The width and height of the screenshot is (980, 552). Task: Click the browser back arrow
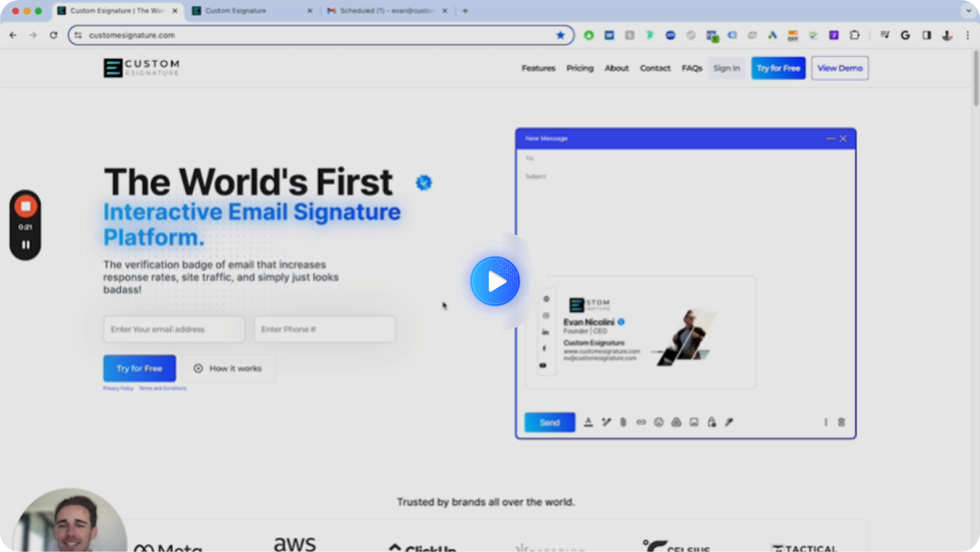click(13, 35)
